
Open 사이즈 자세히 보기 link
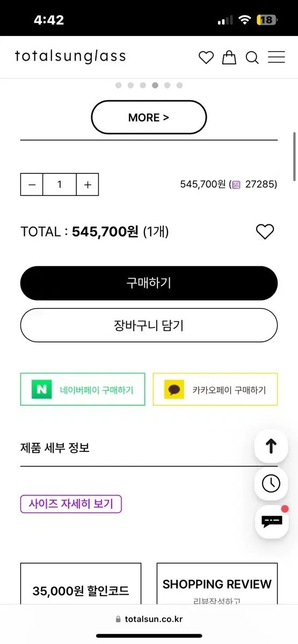pos(71,504)
